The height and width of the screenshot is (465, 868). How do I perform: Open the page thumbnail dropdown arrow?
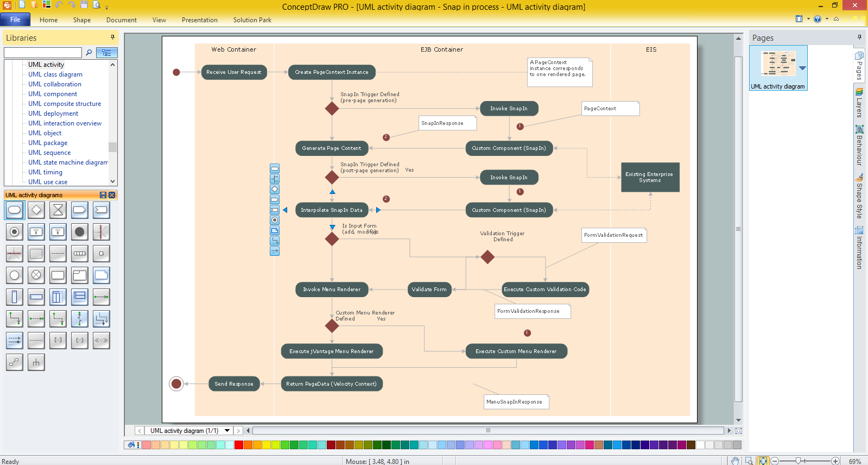pos(802,68)
